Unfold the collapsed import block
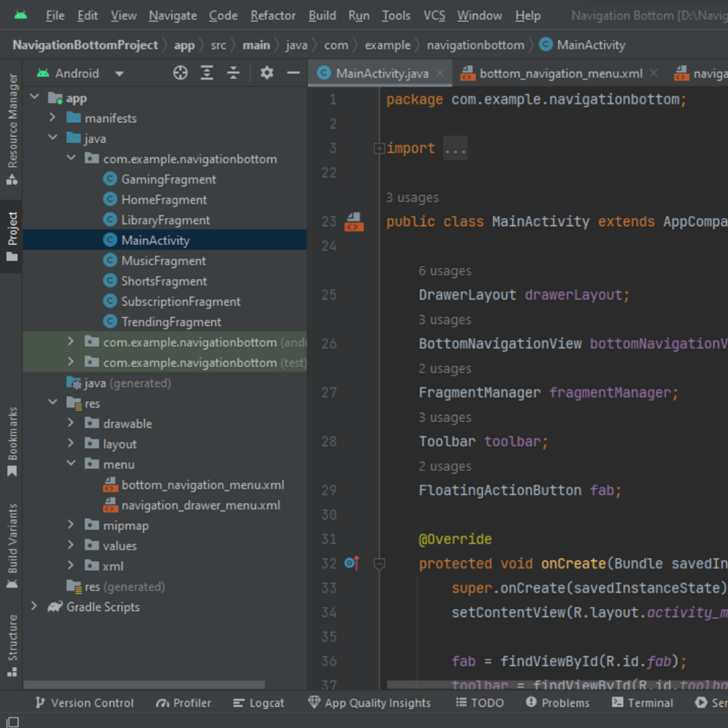This screenshot has height=728, width=728. pyautogui.click(x=379, y=149)
